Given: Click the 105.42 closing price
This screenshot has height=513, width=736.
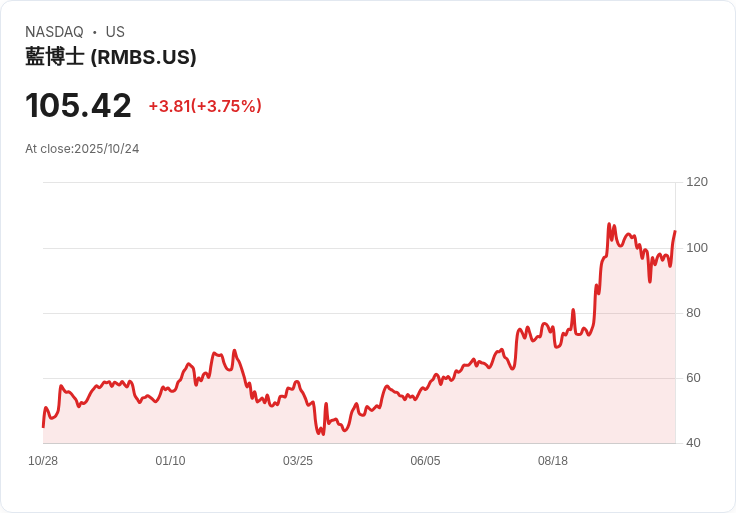Looking at the screenshot, I should click(x=78, y=106).
